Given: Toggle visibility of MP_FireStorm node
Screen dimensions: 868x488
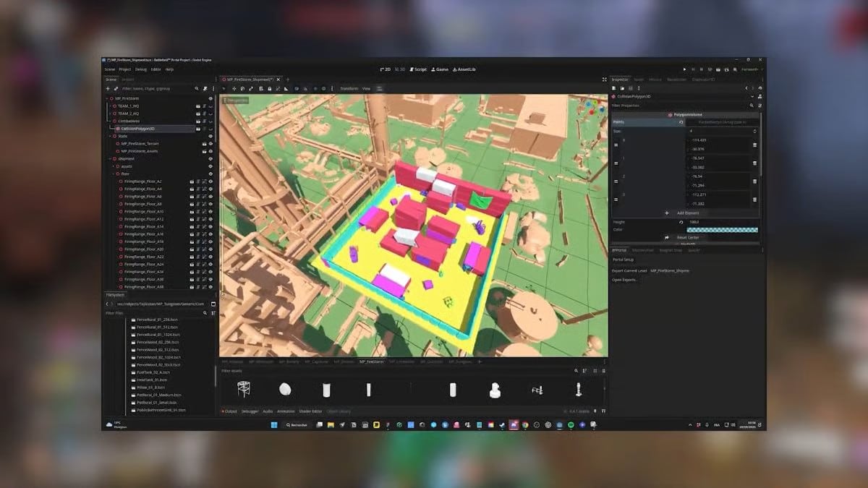Looking at the screenshot, I should tap(210, 98).
